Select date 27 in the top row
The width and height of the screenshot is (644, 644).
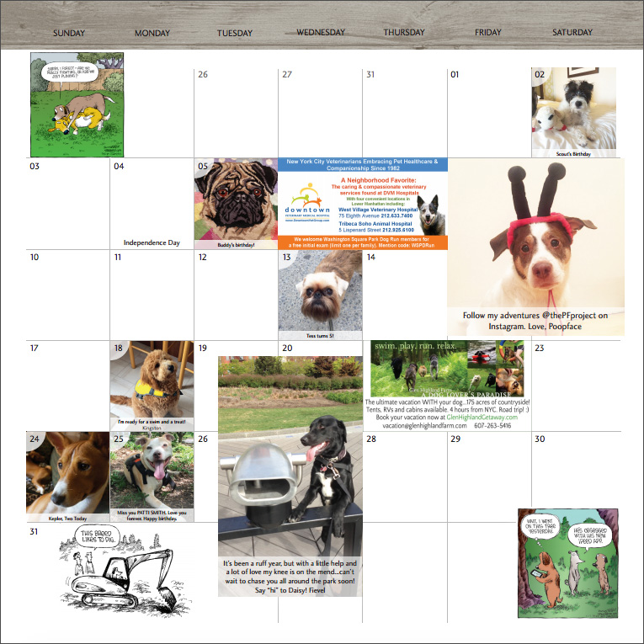[287, 74]
